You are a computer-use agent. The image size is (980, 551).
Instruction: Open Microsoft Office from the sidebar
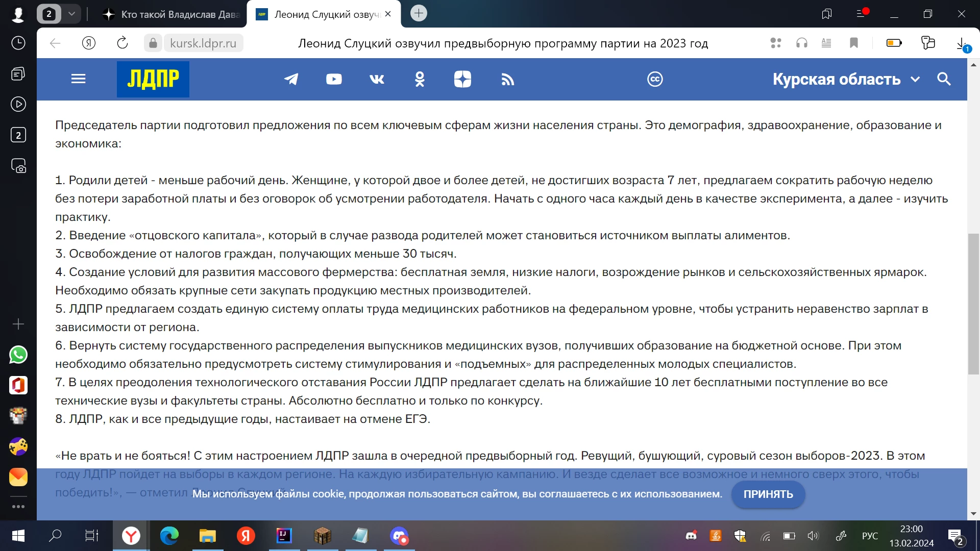(18, 385)
